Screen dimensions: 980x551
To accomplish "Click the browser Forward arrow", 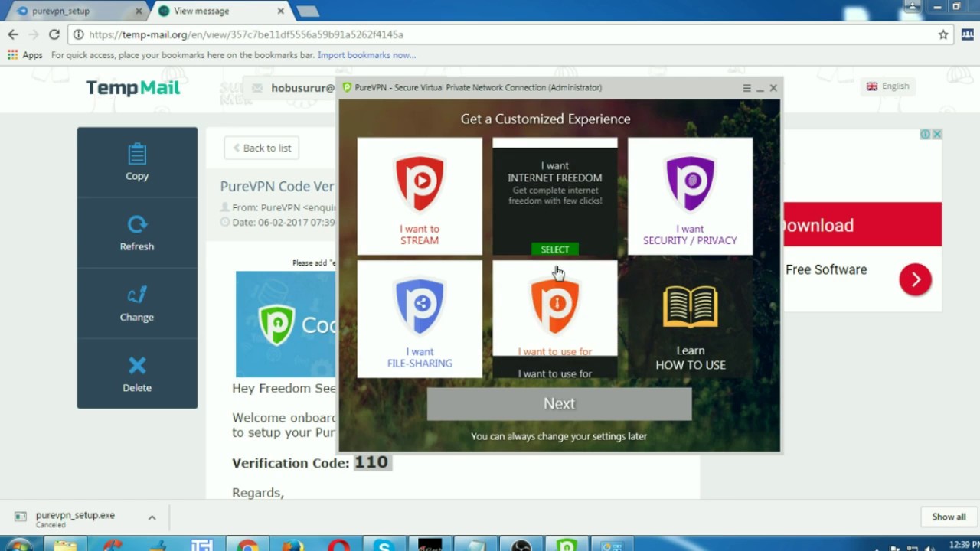I will 34,34.
